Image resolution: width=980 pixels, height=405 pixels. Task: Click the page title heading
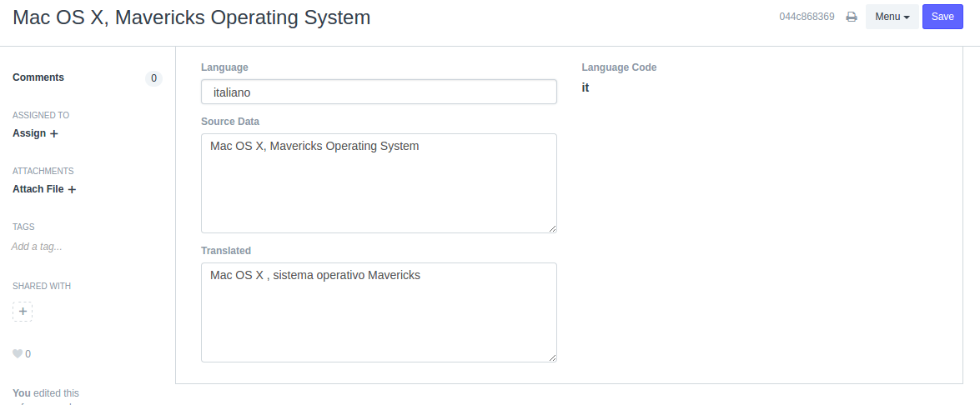[x=192, y=17]
